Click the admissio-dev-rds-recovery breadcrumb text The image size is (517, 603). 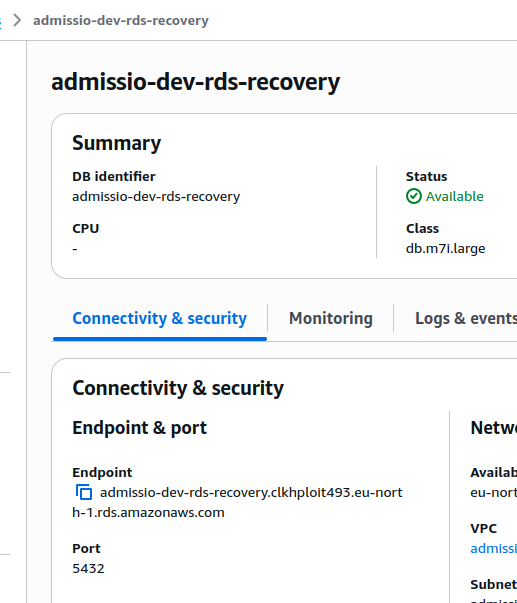pyautogui.click(x=121, y=20)
